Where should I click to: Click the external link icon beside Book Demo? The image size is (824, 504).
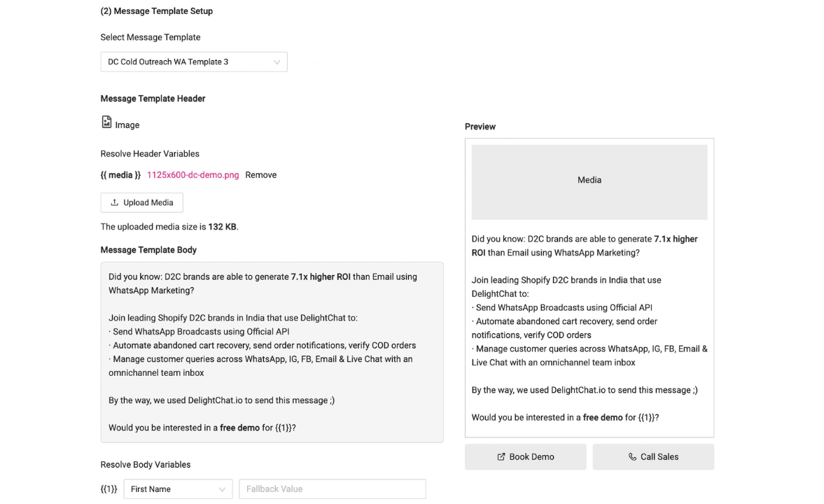[x=501, y=456]
